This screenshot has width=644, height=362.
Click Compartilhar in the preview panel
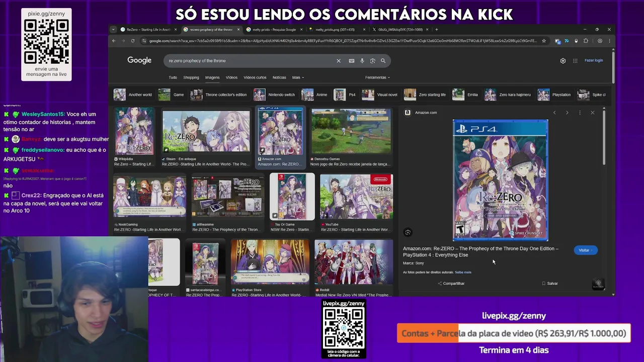point(451,284)
